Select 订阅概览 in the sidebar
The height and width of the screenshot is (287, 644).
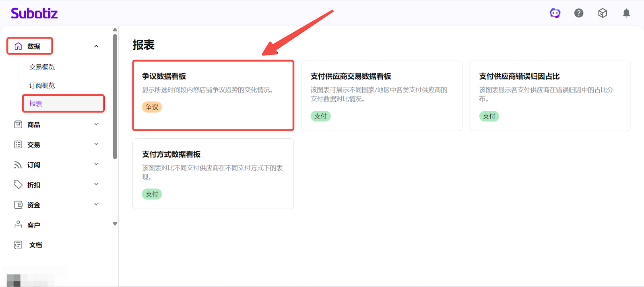[42, 86]
